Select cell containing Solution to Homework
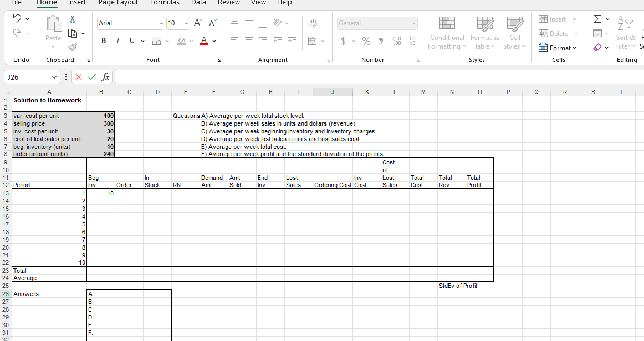The image size is (644, 341). (x=49, y=100)
